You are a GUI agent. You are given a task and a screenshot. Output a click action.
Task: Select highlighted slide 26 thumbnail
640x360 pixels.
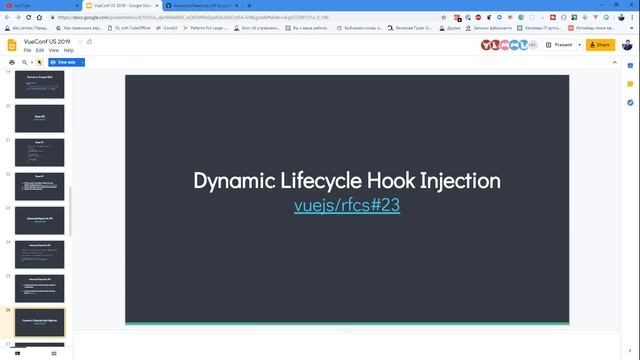40,322
